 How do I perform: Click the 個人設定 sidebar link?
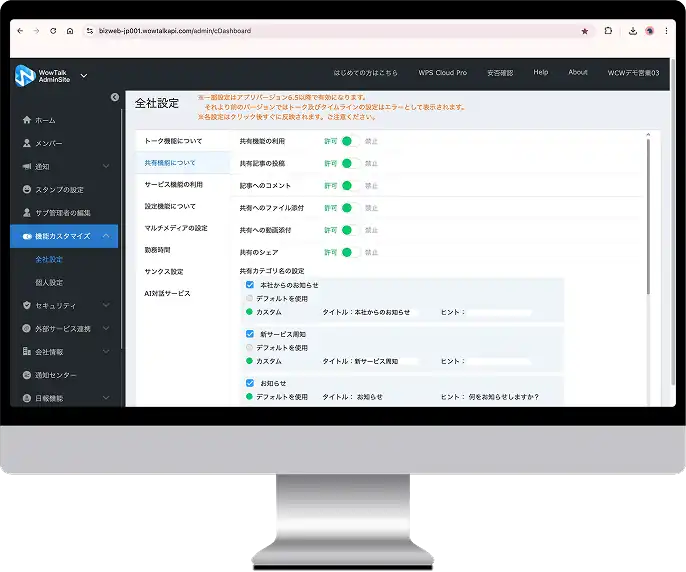49,282
